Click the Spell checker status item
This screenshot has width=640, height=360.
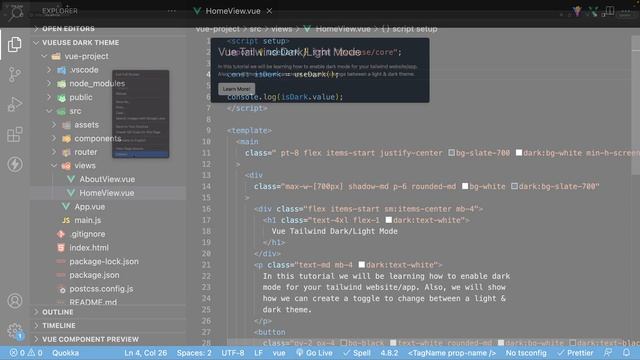357,353
